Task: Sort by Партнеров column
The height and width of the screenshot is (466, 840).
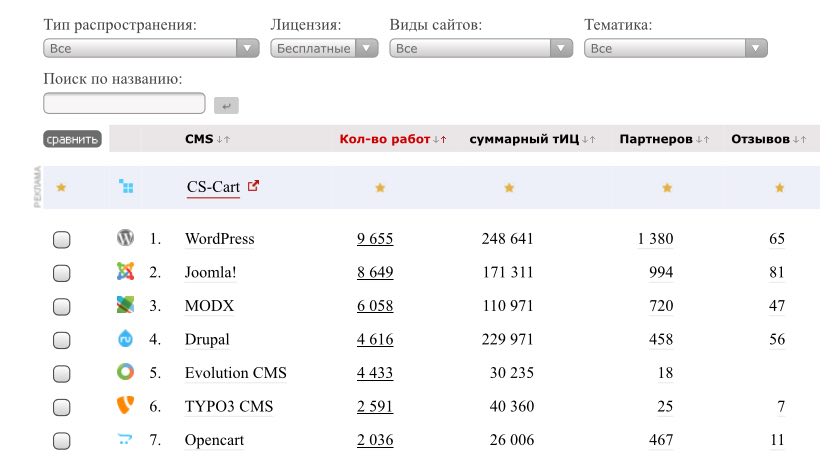Action: click(x=664, y=139)
